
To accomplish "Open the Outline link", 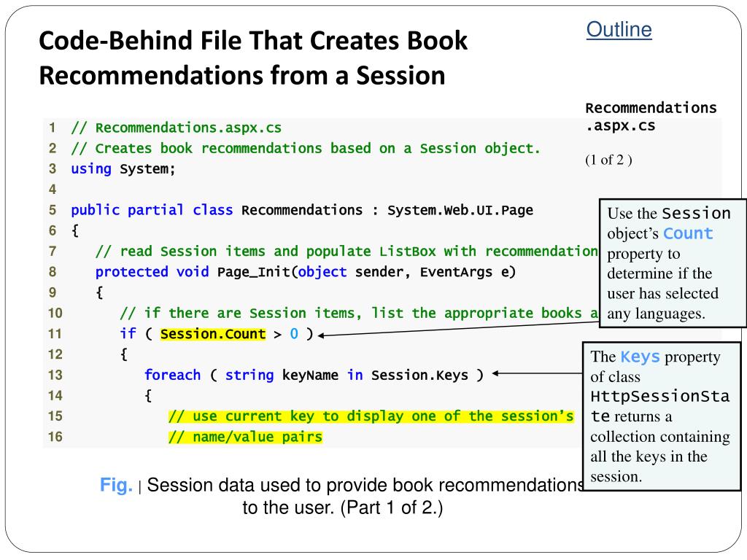I will (x=619, y=29).
